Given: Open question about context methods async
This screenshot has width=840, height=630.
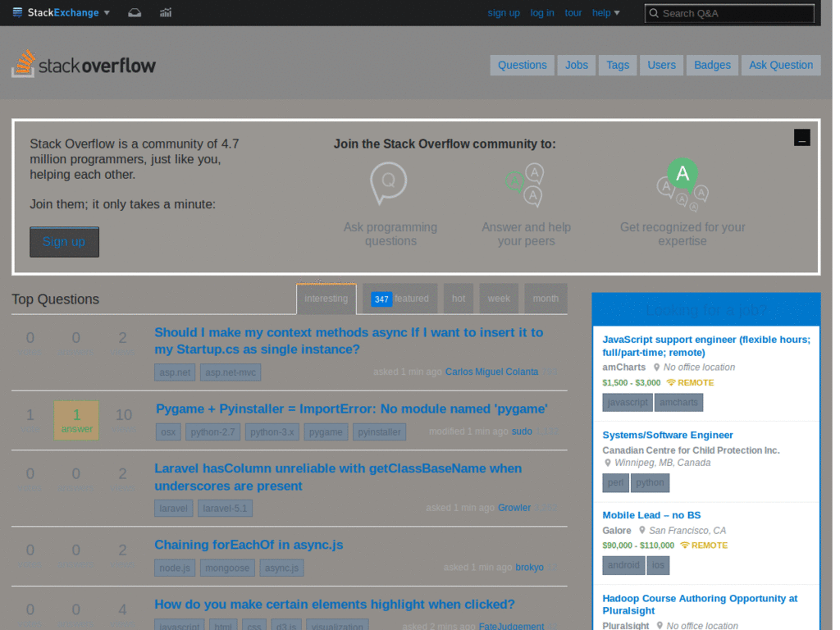Looking at the screenshot, I should [x=349, y=340].
